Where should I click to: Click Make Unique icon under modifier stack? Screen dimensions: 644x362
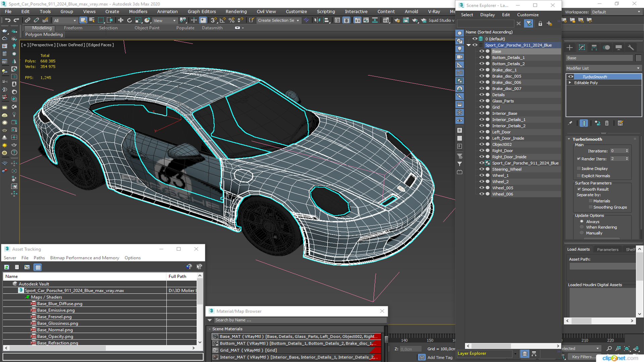pyautogui.click(x=597, y=123)
